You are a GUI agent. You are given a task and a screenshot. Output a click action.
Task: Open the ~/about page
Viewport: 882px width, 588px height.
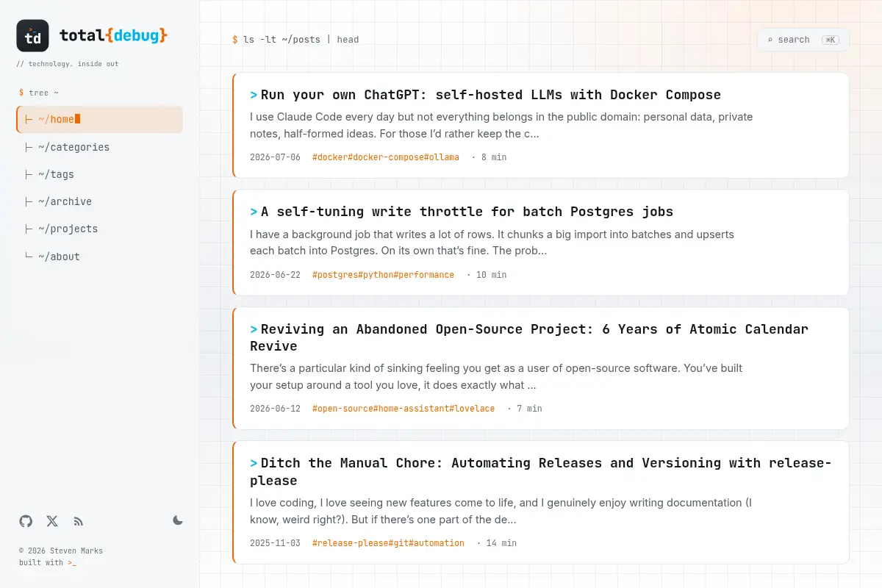pos(99,257)
